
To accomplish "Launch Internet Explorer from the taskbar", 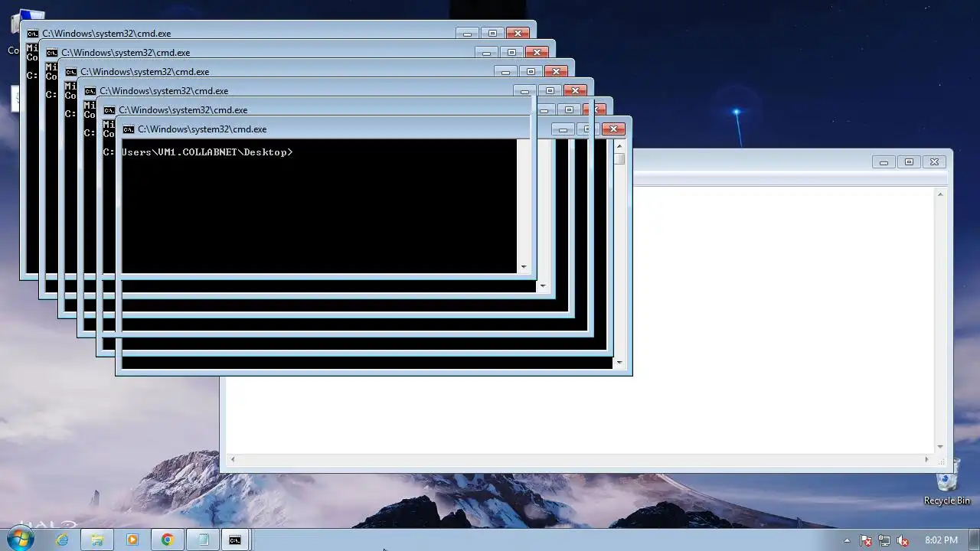I will (62, 540).
